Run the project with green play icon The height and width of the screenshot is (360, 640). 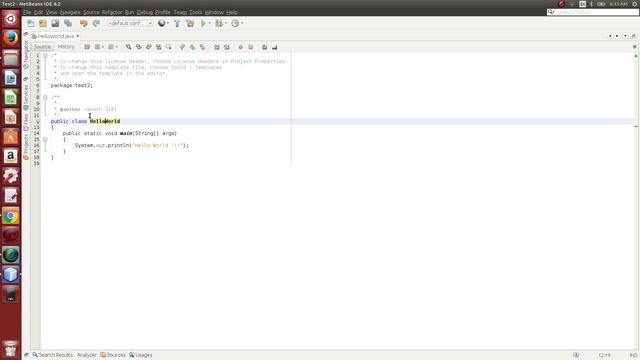(203, 23)
